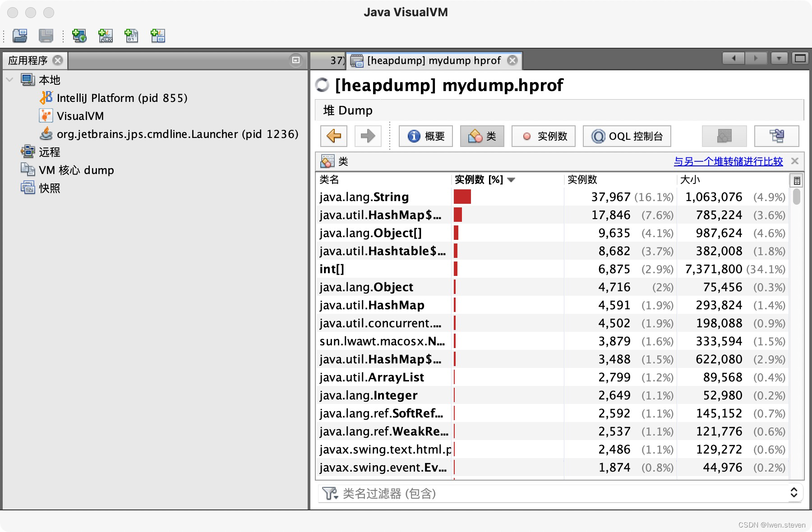
Task: Minimize the 应用程序 side panel
Action: point(296,60)
